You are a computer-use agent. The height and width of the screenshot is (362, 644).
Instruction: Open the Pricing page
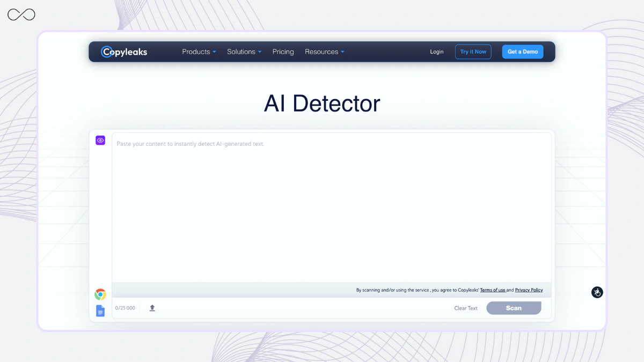[283, 52]
